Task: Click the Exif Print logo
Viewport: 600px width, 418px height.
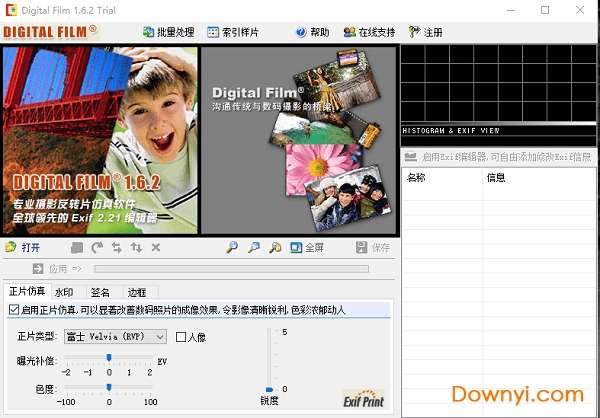Action: point(364,398)
